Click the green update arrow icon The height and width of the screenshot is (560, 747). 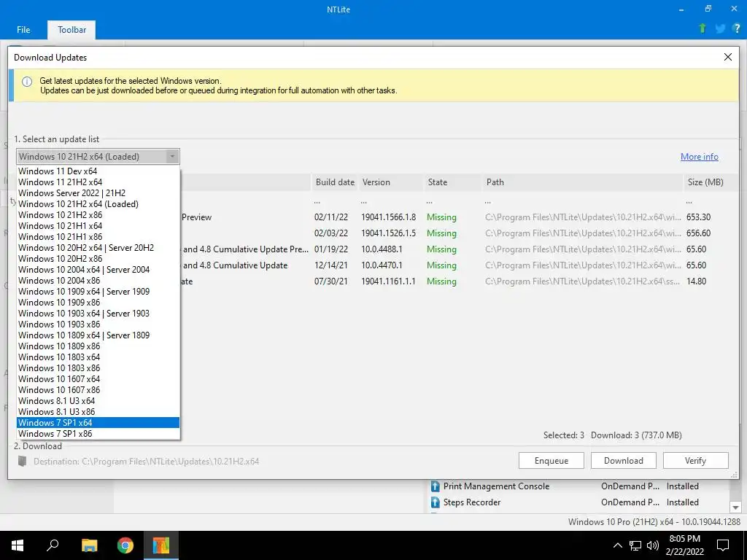click(703, 28)
